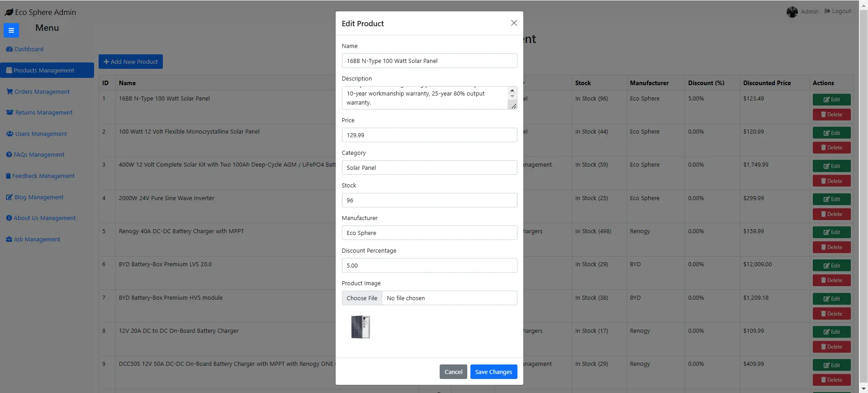Edit the 400W Complete Solar Kit row

(x=831, y=166)
